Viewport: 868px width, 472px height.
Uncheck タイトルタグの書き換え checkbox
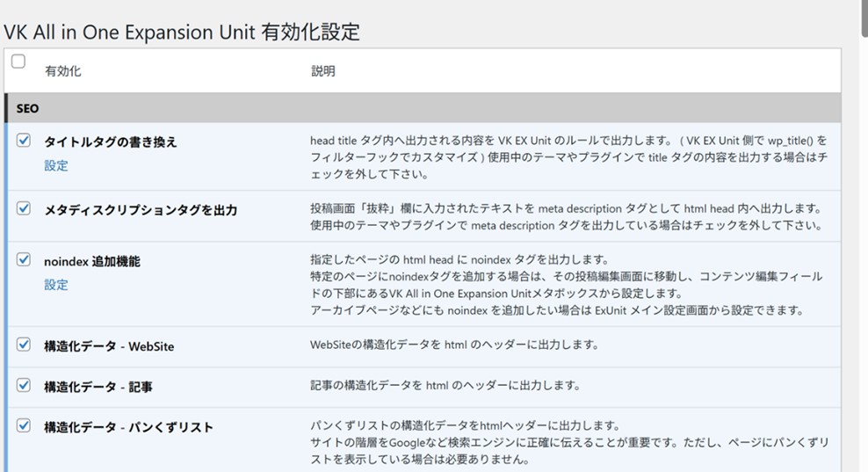tap(23, 140)
